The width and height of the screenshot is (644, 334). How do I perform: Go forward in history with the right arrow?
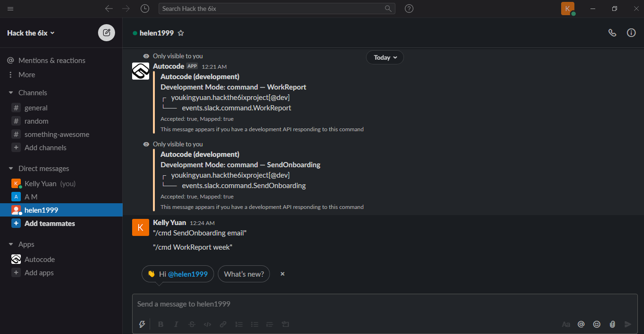pos(126,9)
